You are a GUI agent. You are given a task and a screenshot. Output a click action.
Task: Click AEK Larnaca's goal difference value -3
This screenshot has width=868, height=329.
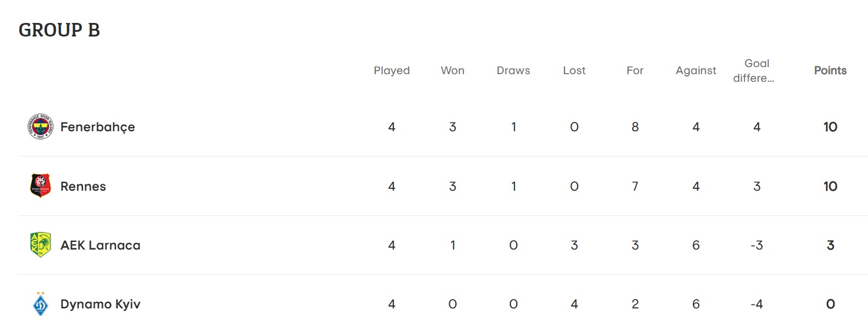point(757,245)
